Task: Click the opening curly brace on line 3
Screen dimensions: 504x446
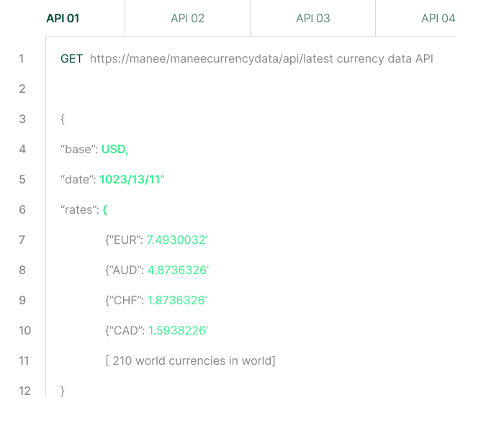Action: pyautogui.click(x=63, y=119)
